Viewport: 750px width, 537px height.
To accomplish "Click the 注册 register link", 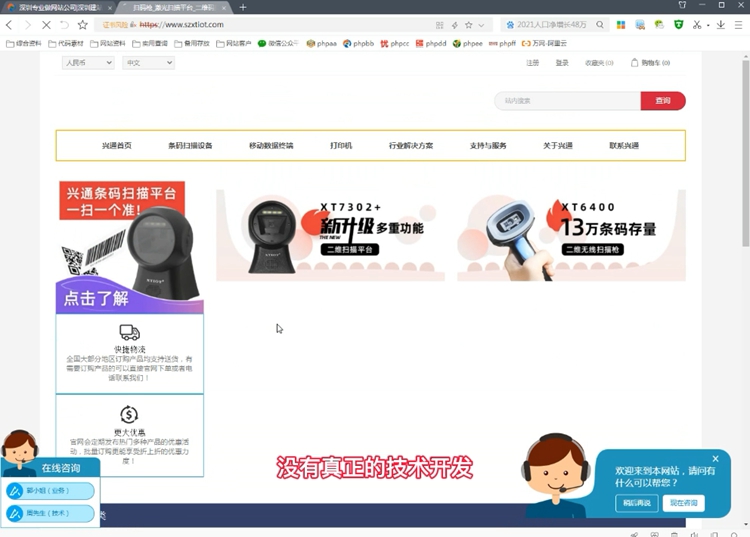I will (x=532, y=63).
